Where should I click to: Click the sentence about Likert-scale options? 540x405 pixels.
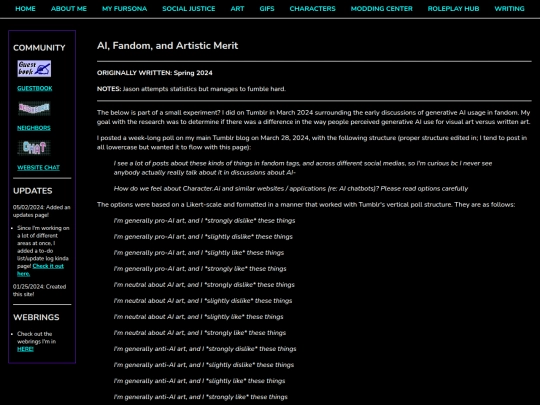(306, 205)
